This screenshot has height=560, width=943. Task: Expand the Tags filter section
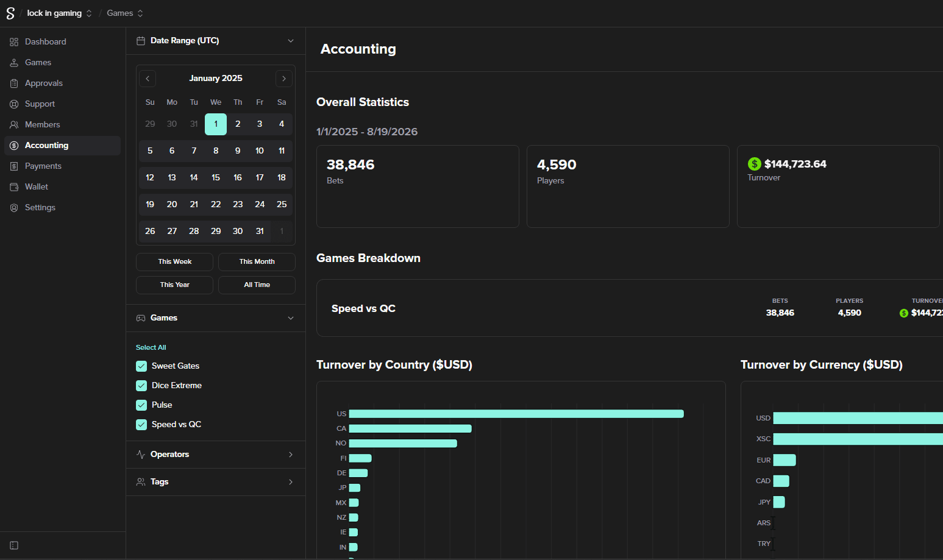[216, 482]
